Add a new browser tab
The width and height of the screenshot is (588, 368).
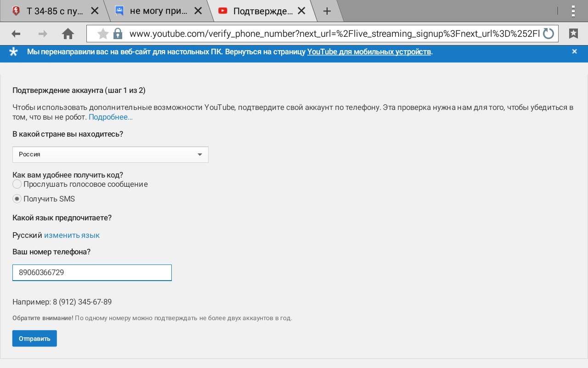327,11
